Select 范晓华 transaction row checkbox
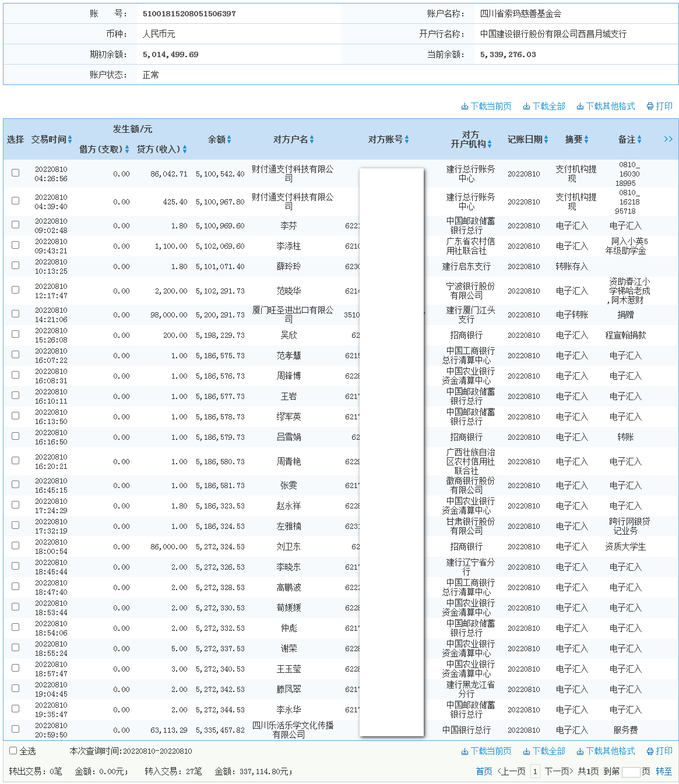Screen dimensions: 679x784 click(15, 289)
